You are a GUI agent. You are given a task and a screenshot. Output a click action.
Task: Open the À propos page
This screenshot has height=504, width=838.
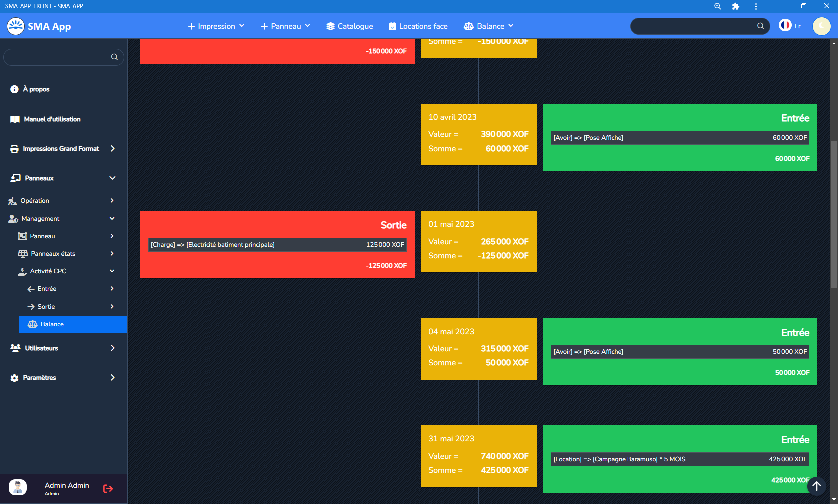tap(36, 89)
